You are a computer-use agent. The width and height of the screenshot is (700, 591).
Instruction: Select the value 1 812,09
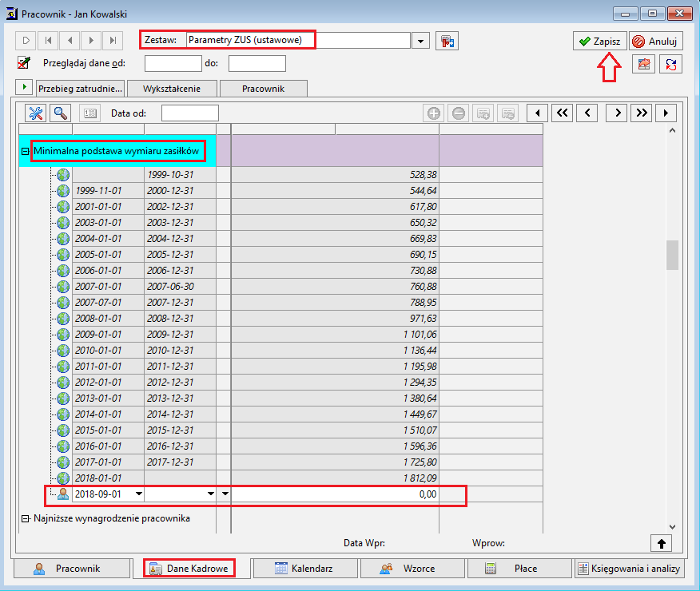(x=420, y=478)
